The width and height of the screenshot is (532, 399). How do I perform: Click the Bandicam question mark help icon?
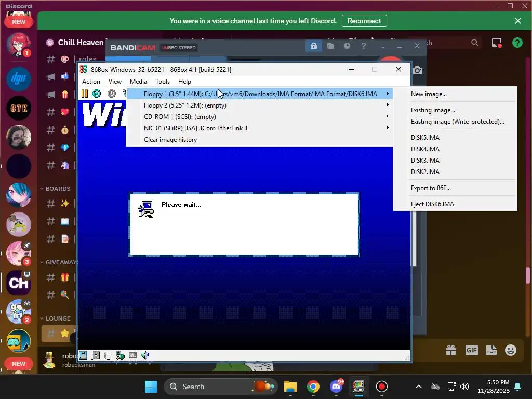pyautogui.click(x=364, y=46)
